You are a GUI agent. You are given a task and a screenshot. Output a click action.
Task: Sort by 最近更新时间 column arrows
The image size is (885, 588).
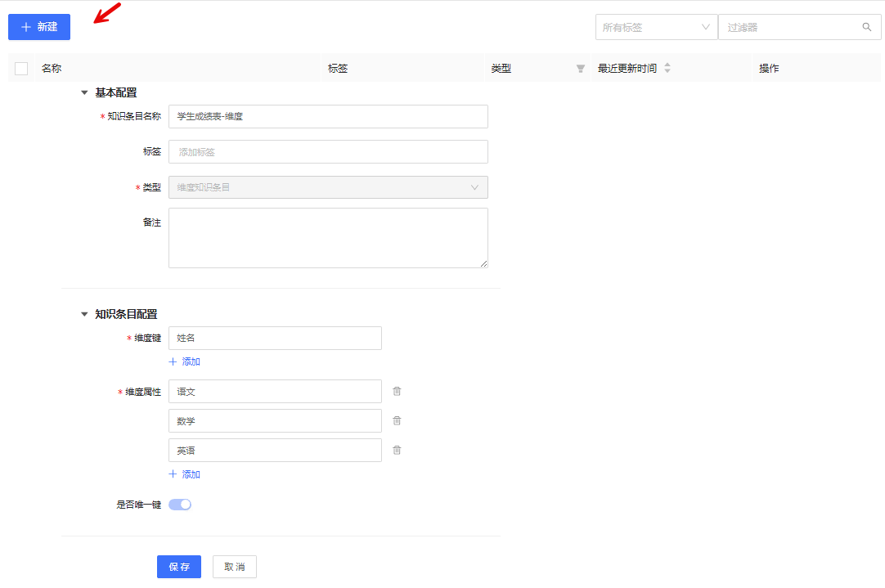click(667, 69)
